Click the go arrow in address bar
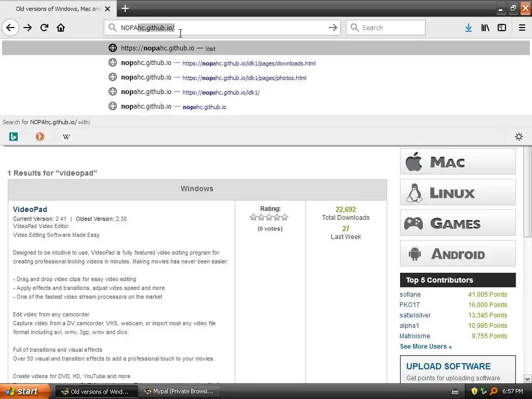Screen dimensions: 532x399 click(333, 28)
